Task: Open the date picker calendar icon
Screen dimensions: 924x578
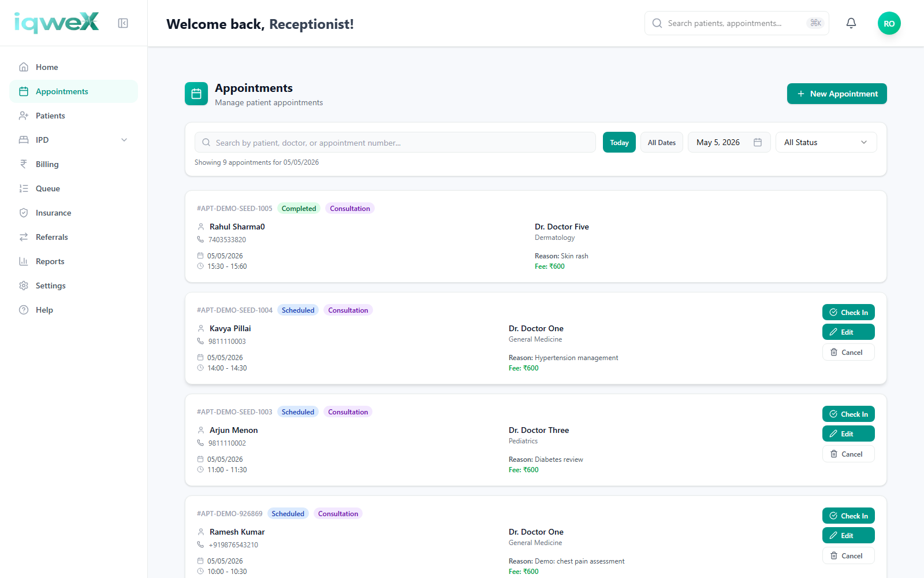Action: 758,142
